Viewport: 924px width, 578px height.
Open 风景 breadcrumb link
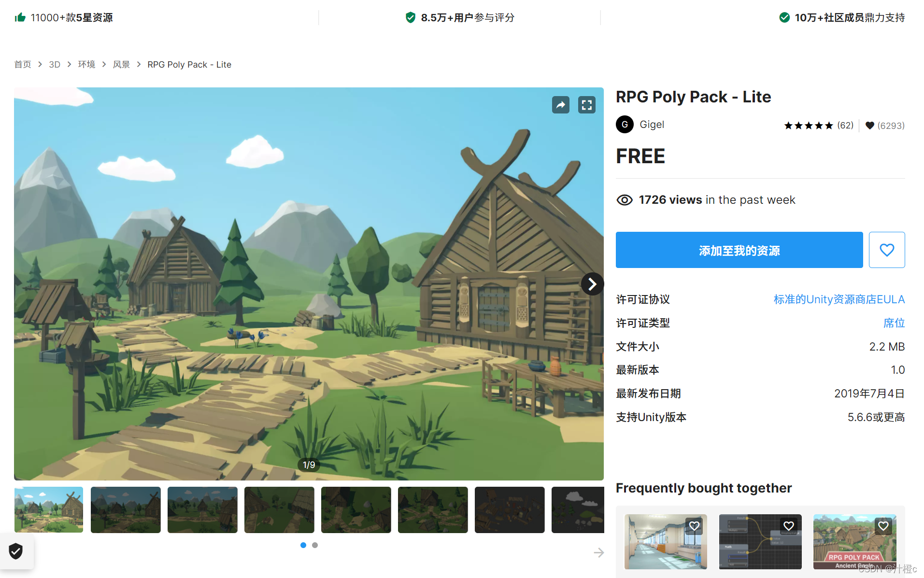tap(121, 65)
